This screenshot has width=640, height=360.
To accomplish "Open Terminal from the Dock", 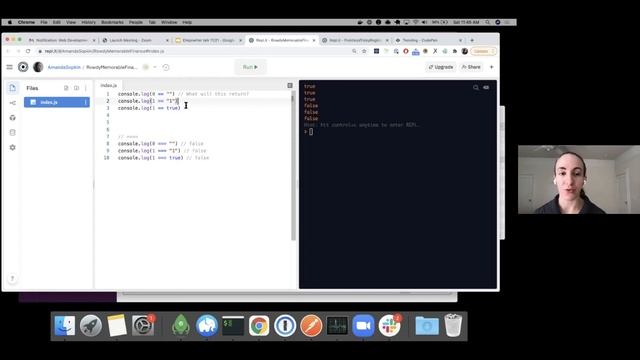I will click(x=233, y=326).
